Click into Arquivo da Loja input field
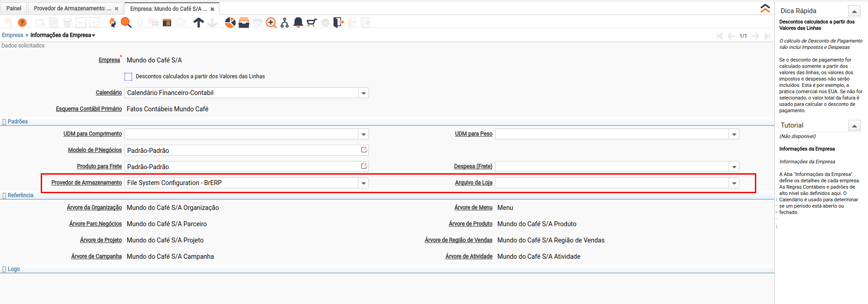The height and width of the screenshot is (304, 868). coord(612,183)
